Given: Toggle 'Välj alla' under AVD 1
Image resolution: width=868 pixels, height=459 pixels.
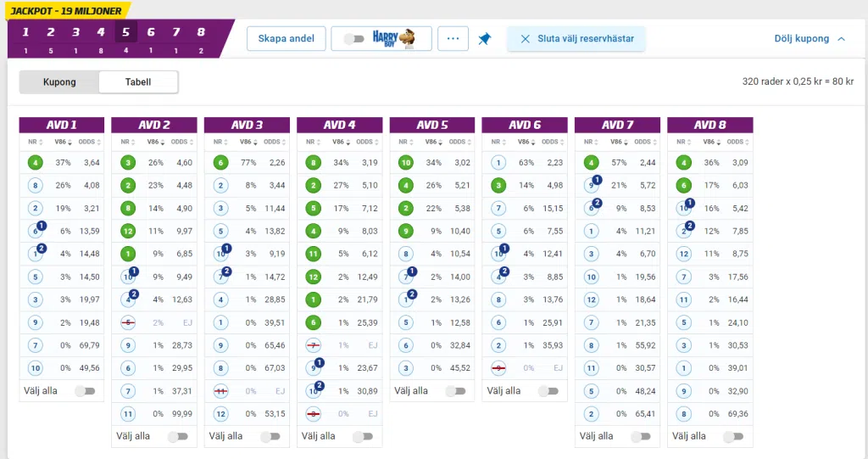Looking at the screenshot, I should (x=84, y=391).
